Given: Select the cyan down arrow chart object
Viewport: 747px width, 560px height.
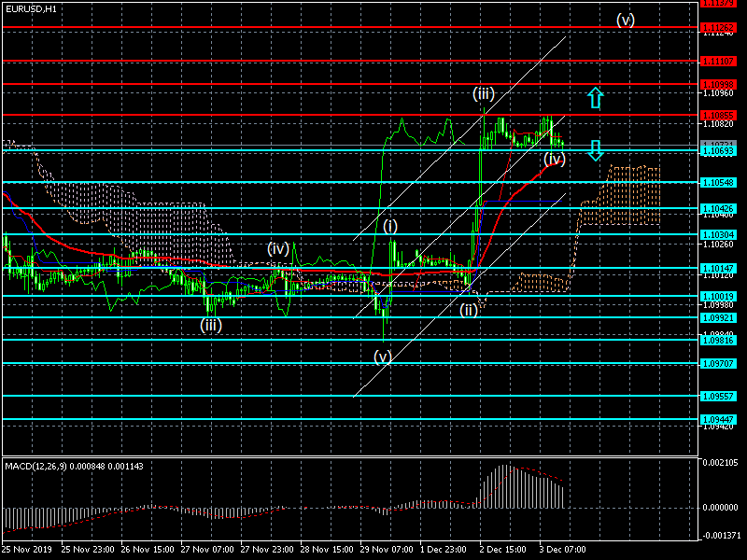Looking at the screenshot, I should click(x=596, y=150).
